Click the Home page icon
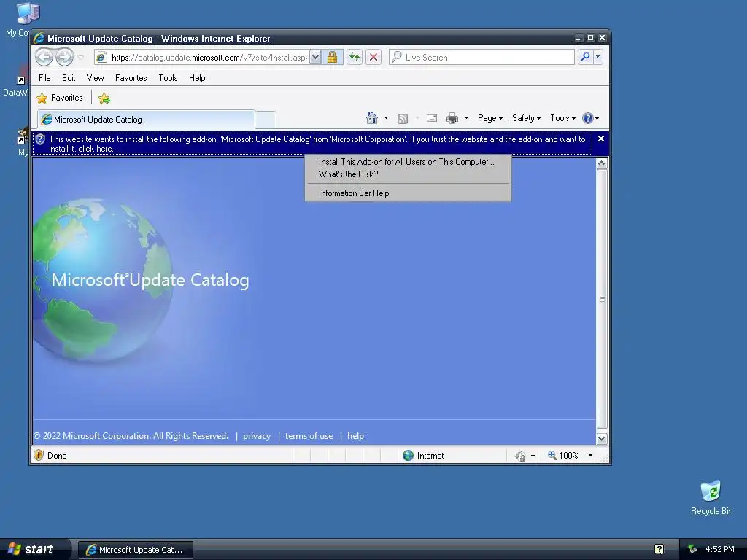Screen dimensions: 747x560 click(x=372, y=118)
